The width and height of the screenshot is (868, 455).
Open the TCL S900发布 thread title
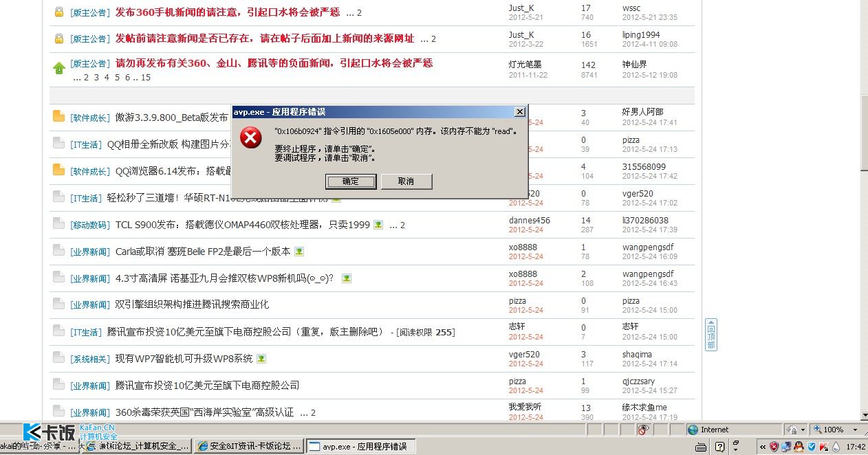tap(243, 225)
